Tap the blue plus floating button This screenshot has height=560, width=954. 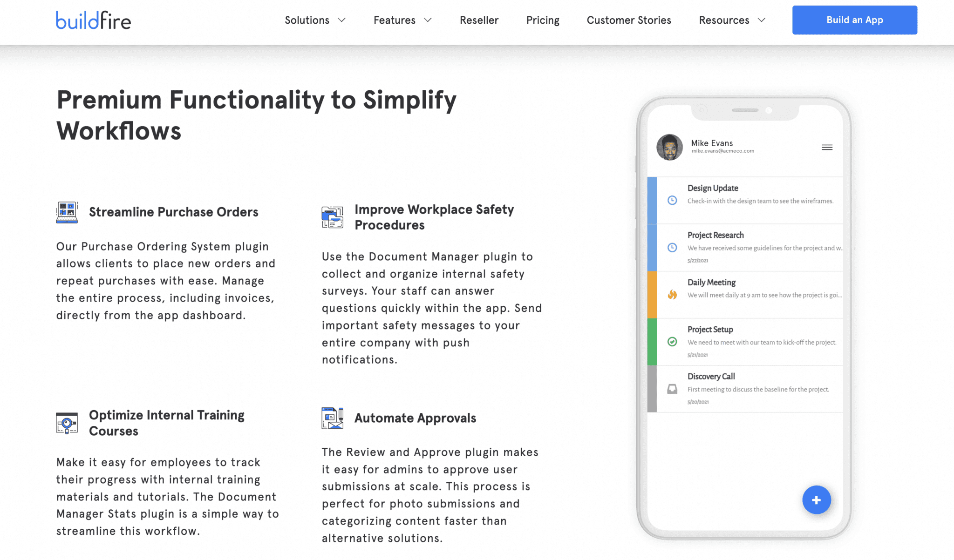pyautogui.click(x=816, y=500)
